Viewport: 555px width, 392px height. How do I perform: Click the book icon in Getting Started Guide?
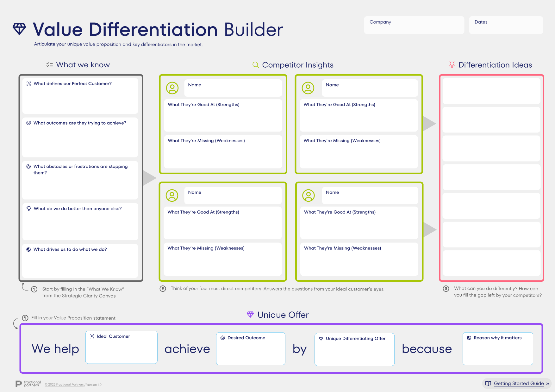488,383
